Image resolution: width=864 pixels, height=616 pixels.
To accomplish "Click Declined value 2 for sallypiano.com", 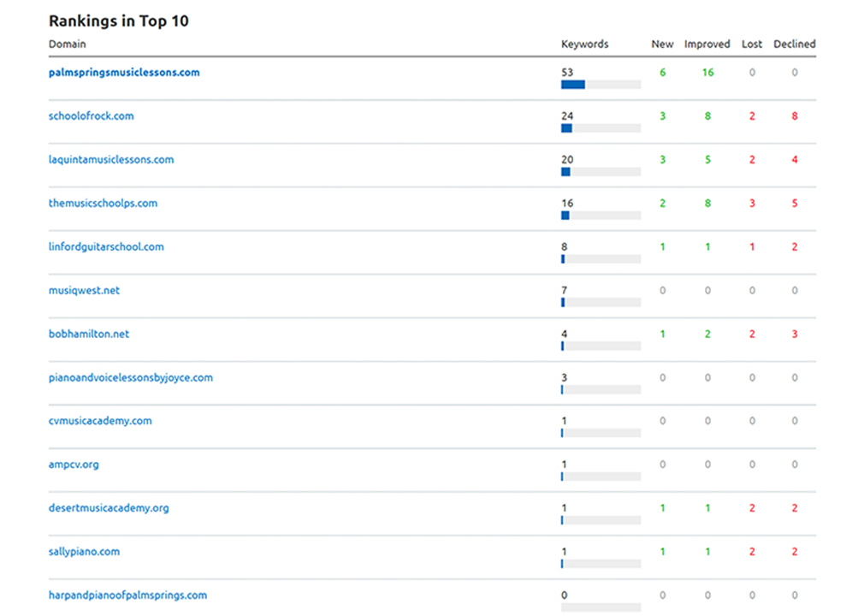I will click(x=795, y=552).
